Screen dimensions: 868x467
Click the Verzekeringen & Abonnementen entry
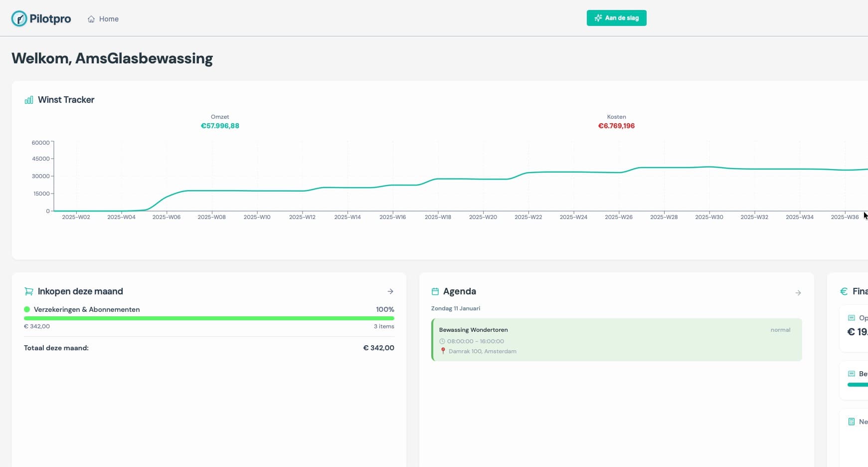88,309
